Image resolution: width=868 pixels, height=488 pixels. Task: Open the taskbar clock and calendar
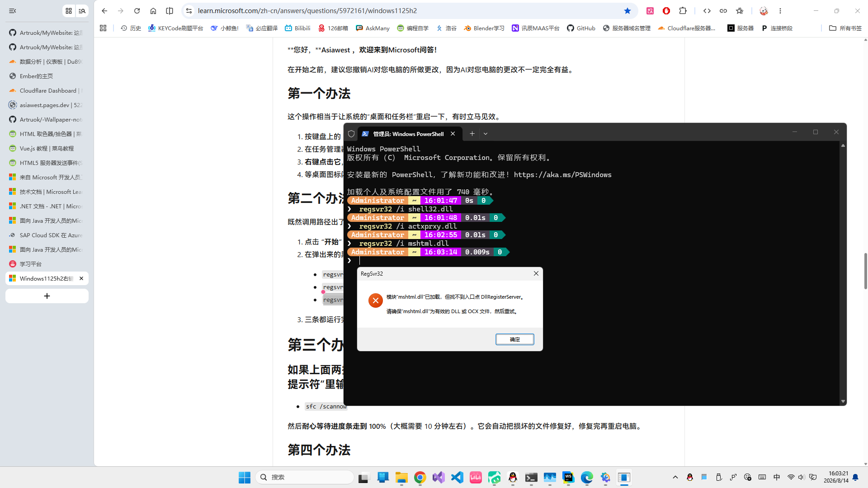pos(836,477)
